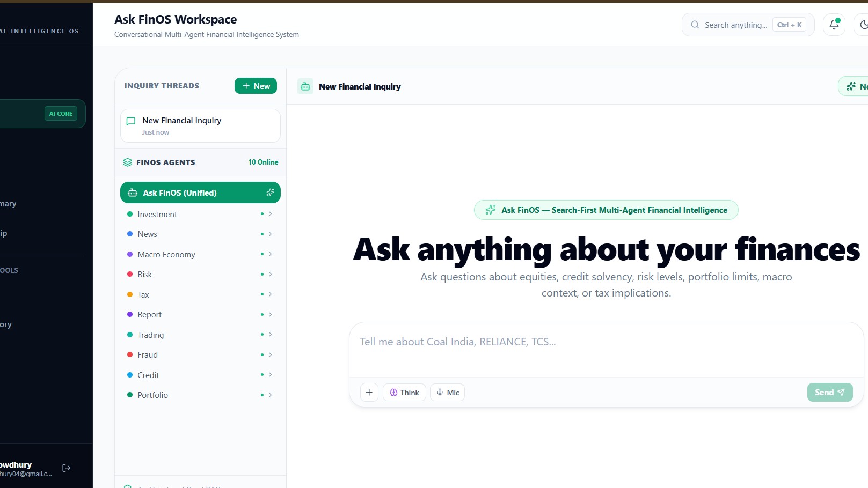Click the 10 Online status text
This screenshot has height=488, width=868.
tap(263, 162)
